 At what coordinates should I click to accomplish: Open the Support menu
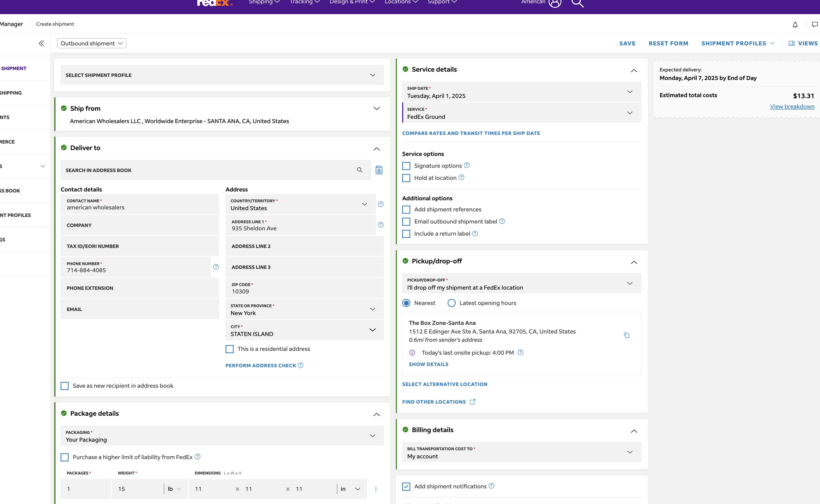442,2
